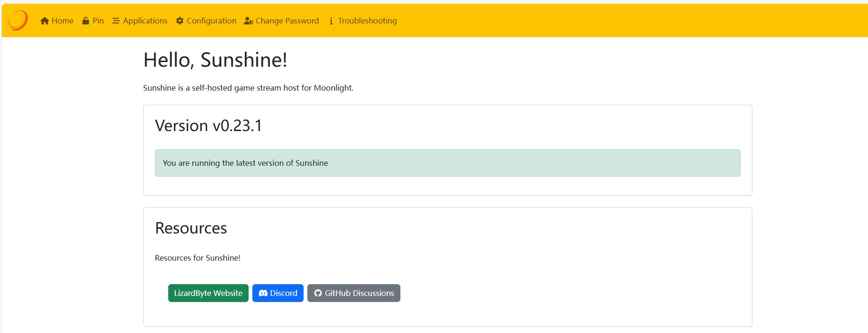Open the Troubleshooting text link
Viewport: 868px width, 333px height.
click(x=368, y=21)
